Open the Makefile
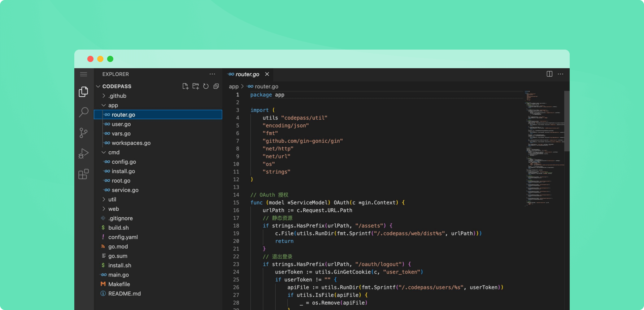644x310 pixels. click(x=158, y=284)
